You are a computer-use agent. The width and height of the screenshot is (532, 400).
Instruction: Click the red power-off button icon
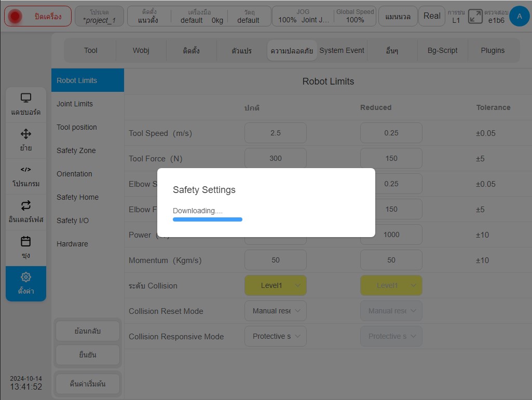pos(15,16)
